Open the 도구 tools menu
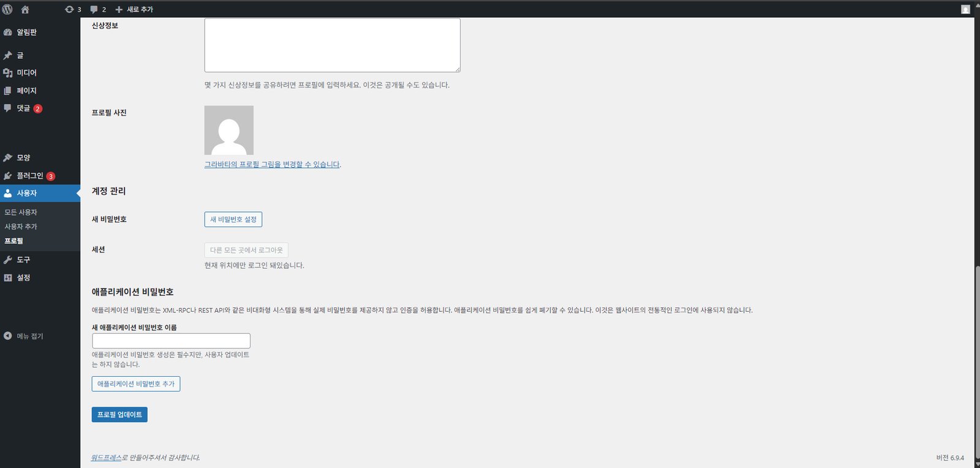The width and height of the screenshot is (980, 468). point(40,260)
